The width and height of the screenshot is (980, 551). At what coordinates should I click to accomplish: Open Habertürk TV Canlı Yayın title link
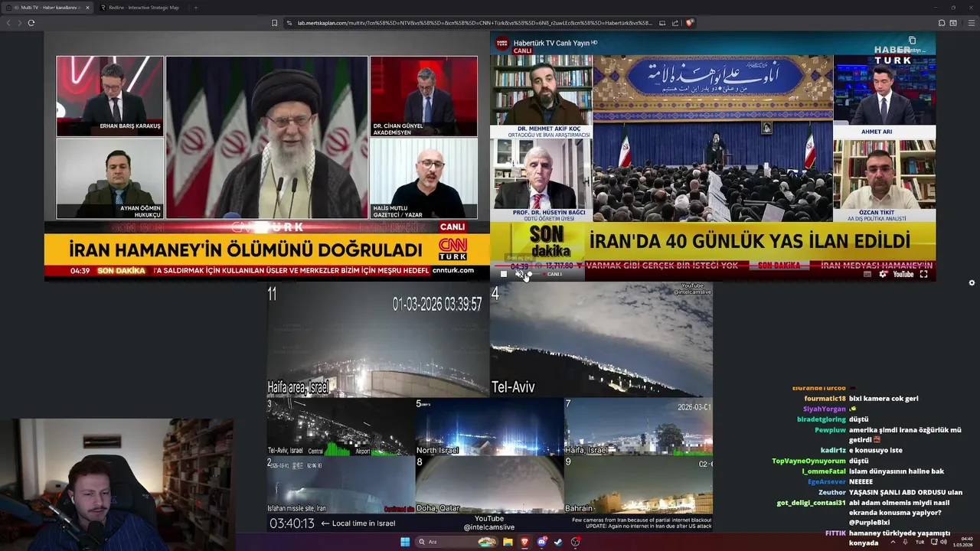(551, 43)
